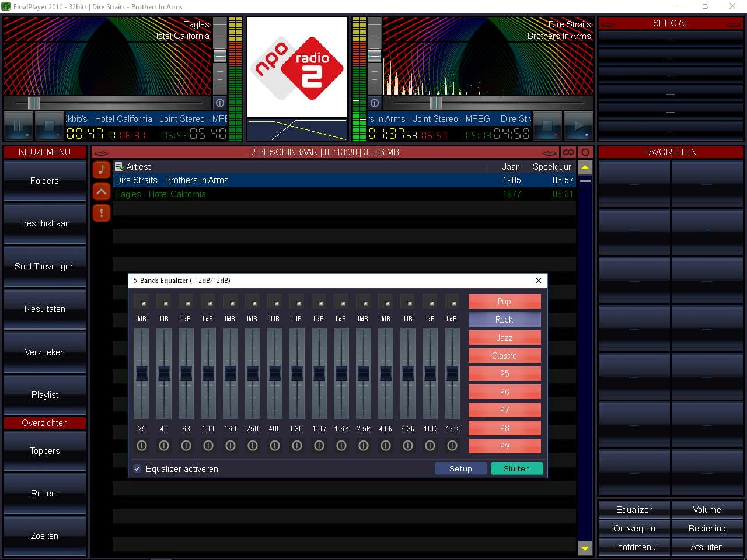Click Afsluiten to exit
747x560 pixels.
pyautogui.click(x=707, y=547)
